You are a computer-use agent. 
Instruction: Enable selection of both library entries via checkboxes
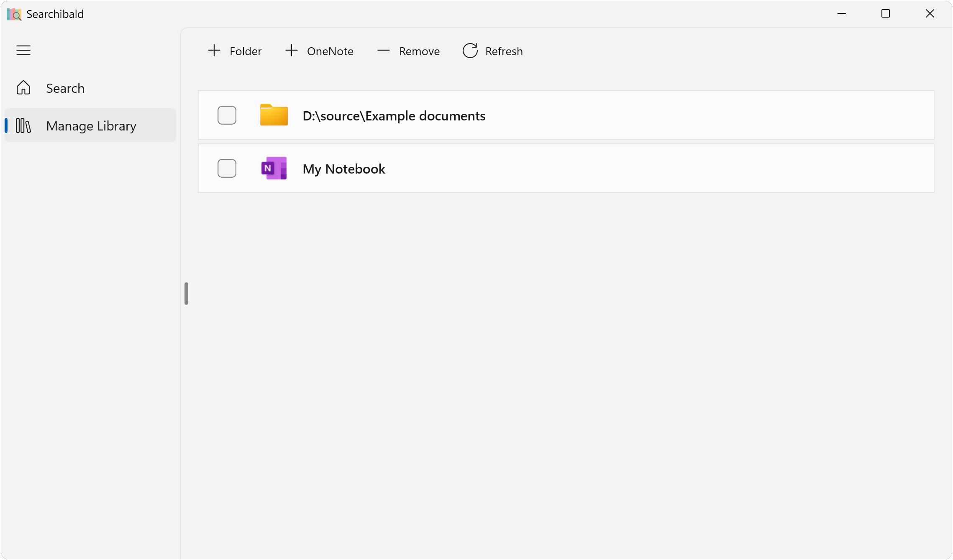click(227, 115)
